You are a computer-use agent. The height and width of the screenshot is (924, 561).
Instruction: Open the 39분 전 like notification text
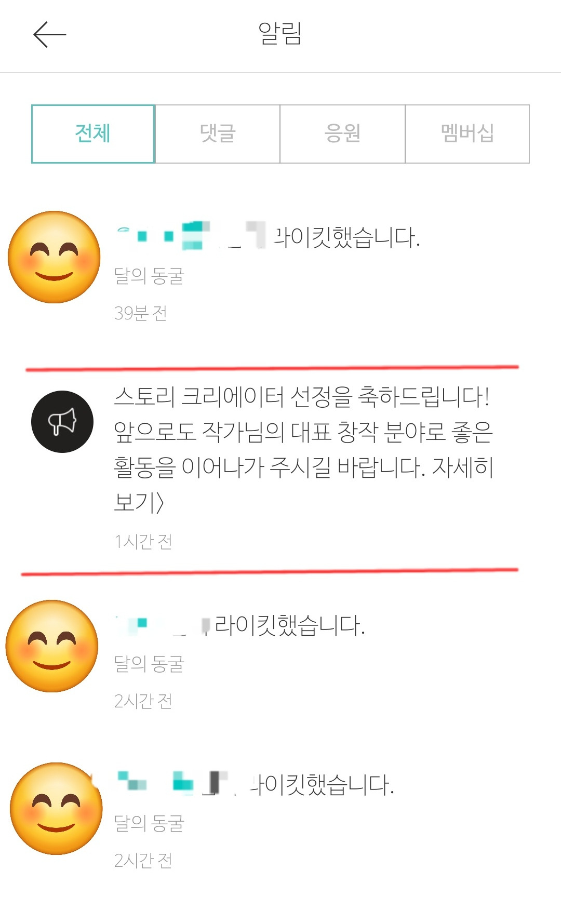pos(268,237)
